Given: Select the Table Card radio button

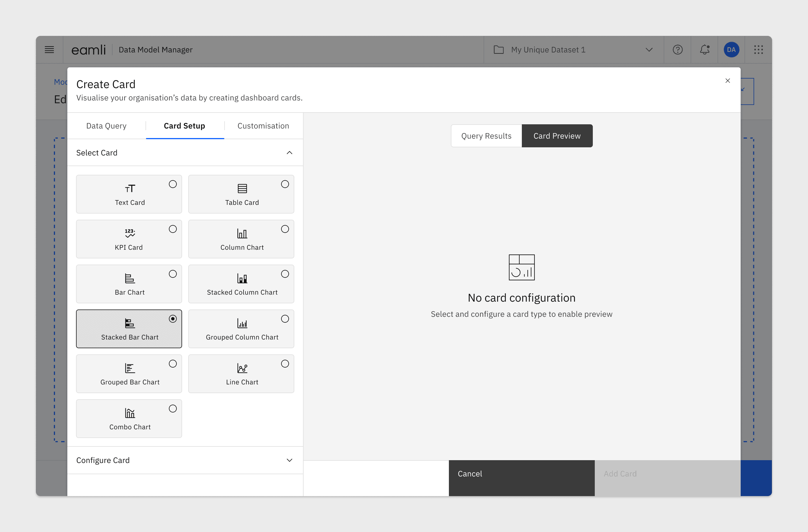Looking at the screenshot, I should pyautogui.click(x=285, y=184).
